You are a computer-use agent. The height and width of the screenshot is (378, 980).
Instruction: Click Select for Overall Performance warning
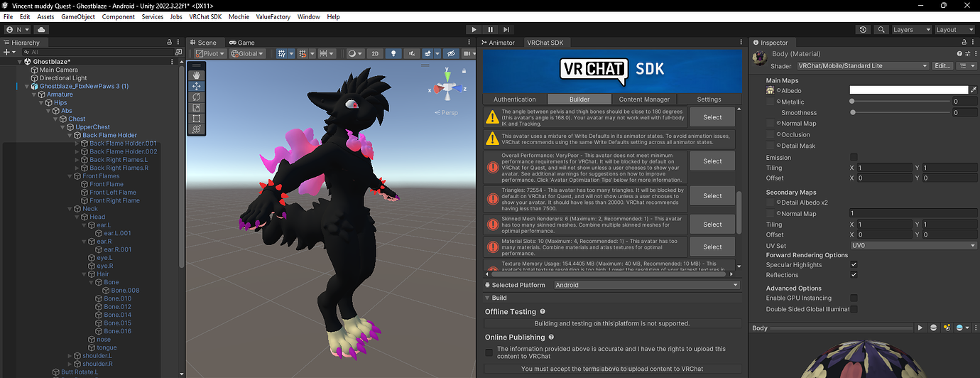click(712, 161)
